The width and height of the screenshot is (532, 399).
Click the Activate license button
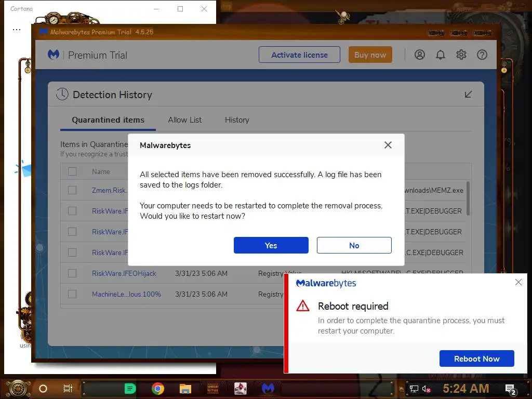tap(299, 55)
